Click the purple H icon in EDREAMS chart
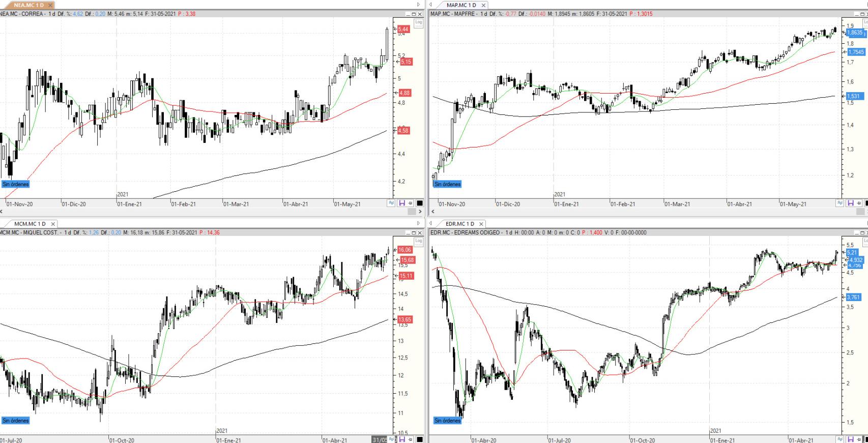The height and width of the screenshot is (443, 868). coord(850,439)
